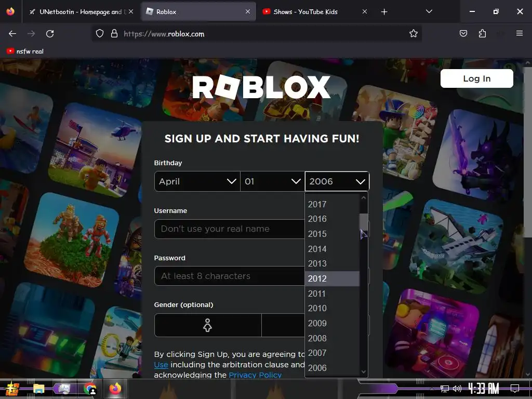This screenshot has width=532, height=399.
Task: Select 2007 in the year list
Action: tap(332, 353)
